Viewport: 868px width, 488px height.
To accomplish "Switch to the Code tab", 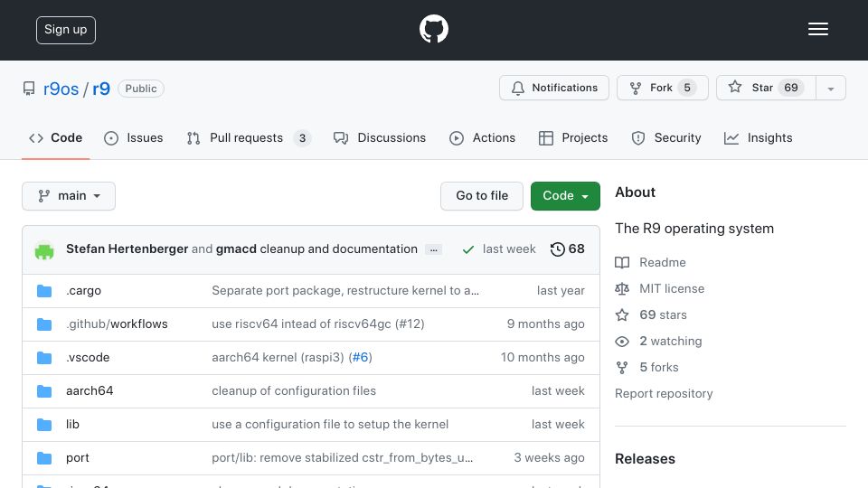I will tap(56, 137).
